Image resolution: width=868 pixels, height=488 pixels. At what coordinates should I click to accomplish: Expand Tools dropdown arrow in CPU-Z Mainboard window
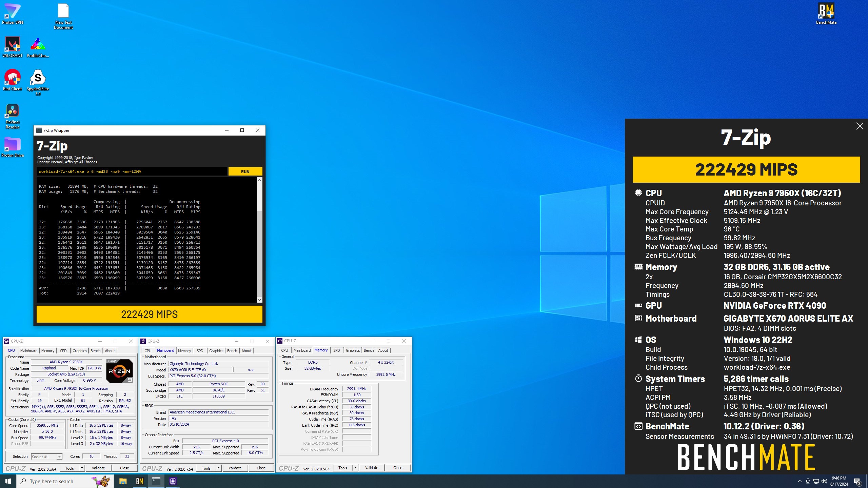[218, 468]
